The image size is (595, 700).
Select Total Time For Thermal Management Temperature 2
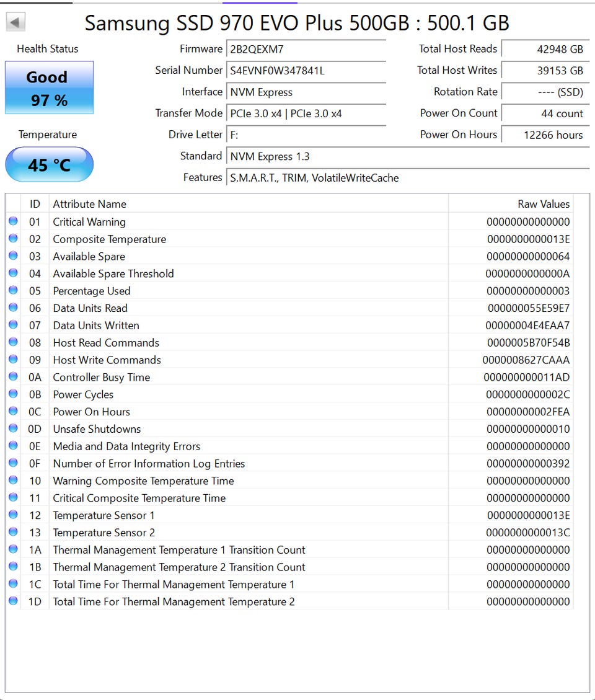pyautogui.click(x=174, y=602)
